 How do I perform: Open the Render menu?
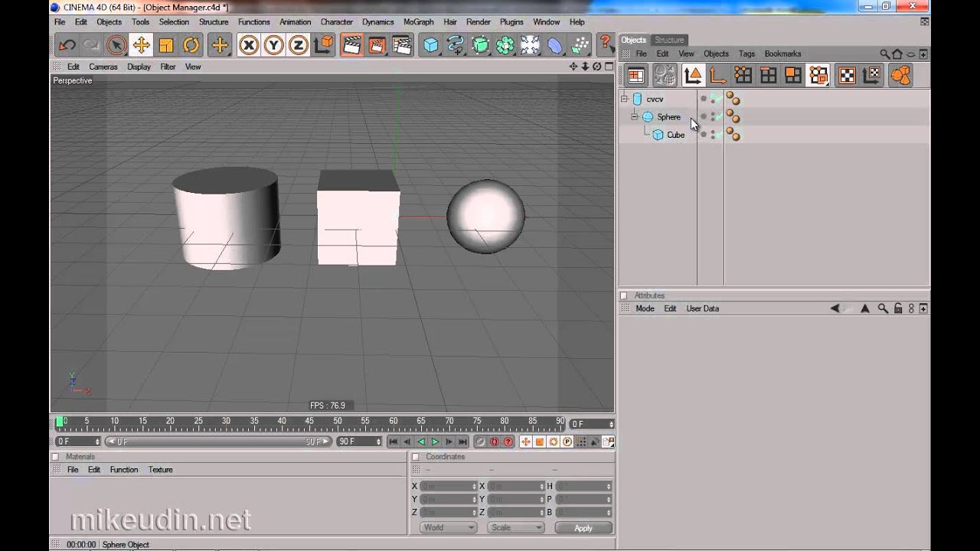tap(479, 22)
